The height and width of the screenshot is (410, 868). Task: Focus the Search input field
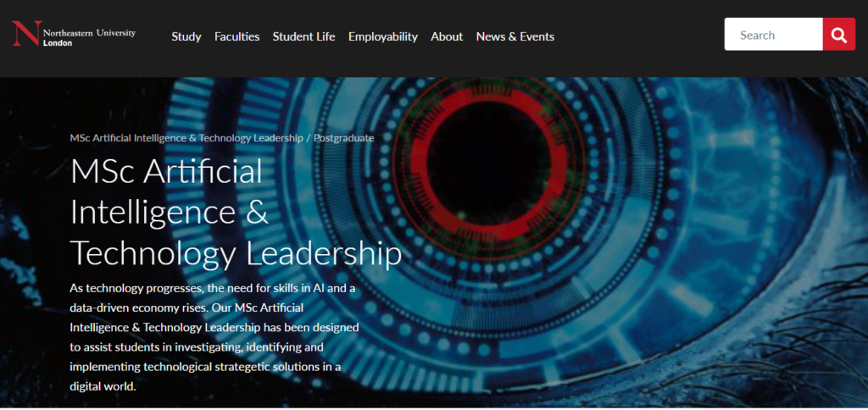coord(773,34)
